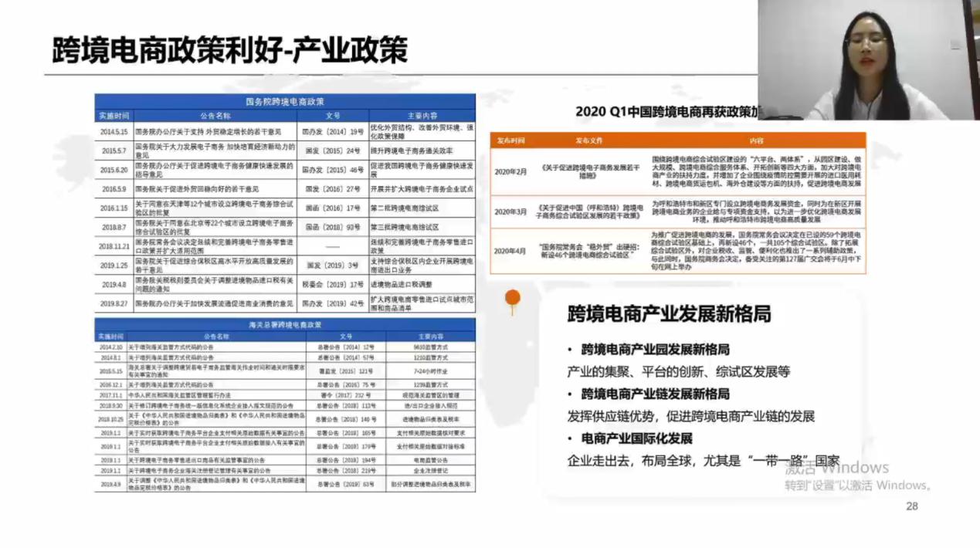Click the line "产业的集聚、平台的创新、综试区发展等"
The height and width of the screenshot is (548, 980).
click(x=679, y=371)
